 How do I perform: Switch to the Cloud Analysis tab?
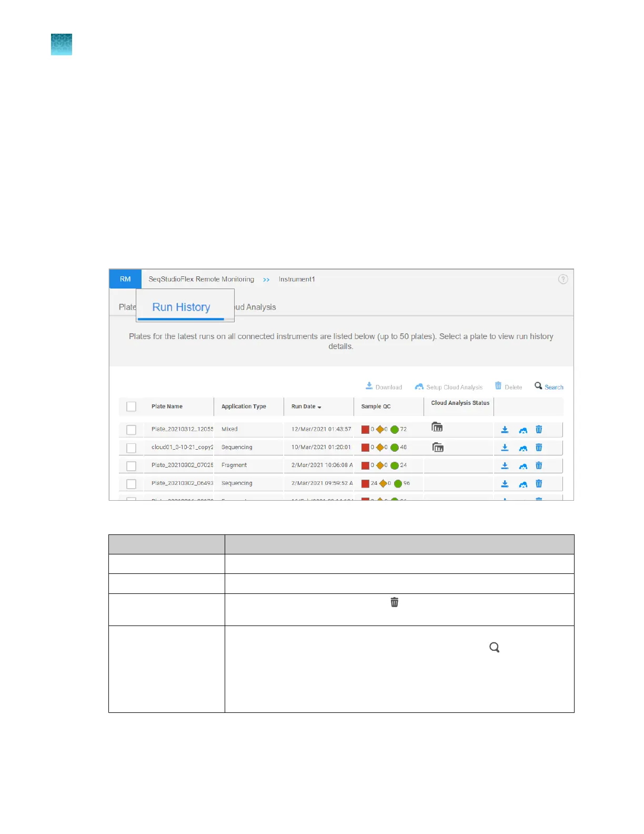[x=255, y=307]
